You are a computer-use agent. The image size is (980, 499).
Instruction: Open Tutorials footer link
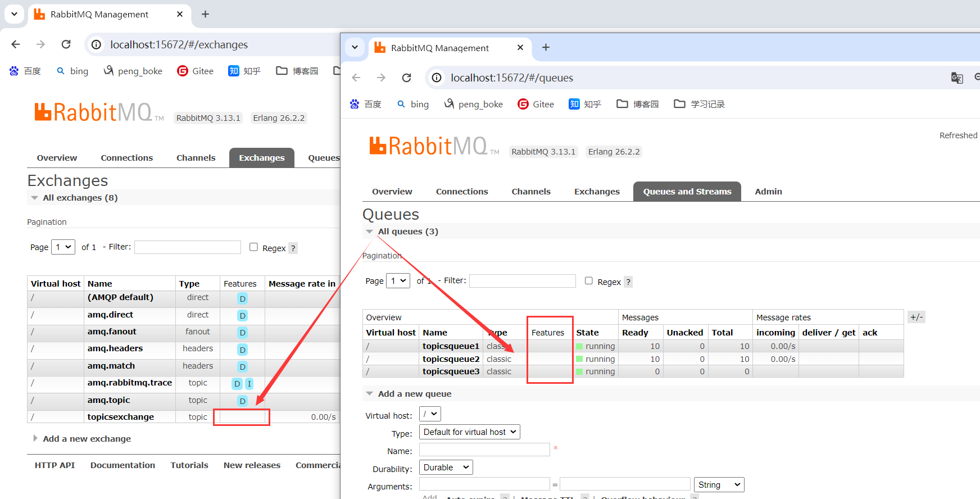(x=189, y=465)
